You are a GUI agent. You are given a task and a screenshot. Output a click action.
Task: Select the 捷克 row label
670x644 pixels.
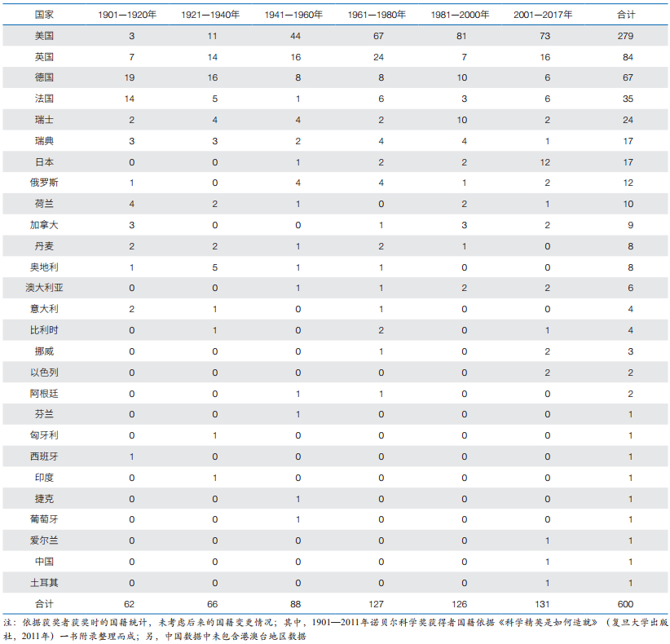(44, 499)
